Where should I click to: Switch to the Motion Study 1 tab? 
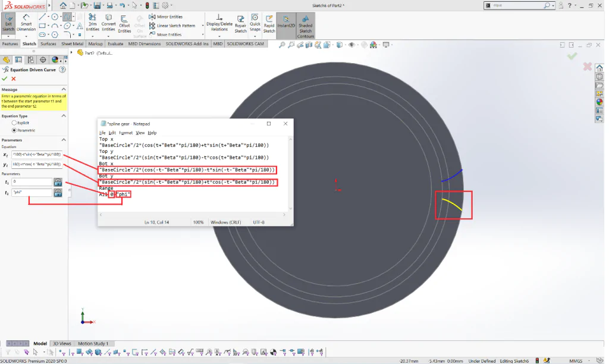click(93, 343)
